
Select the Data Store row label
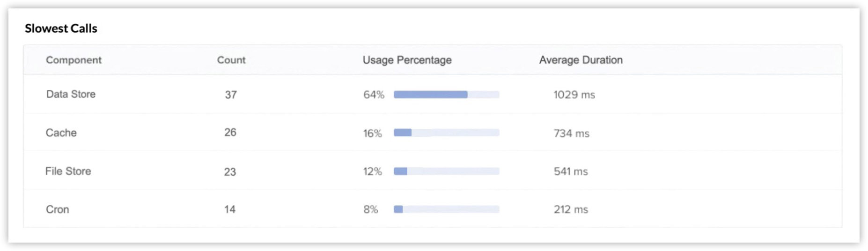(71, 94)
